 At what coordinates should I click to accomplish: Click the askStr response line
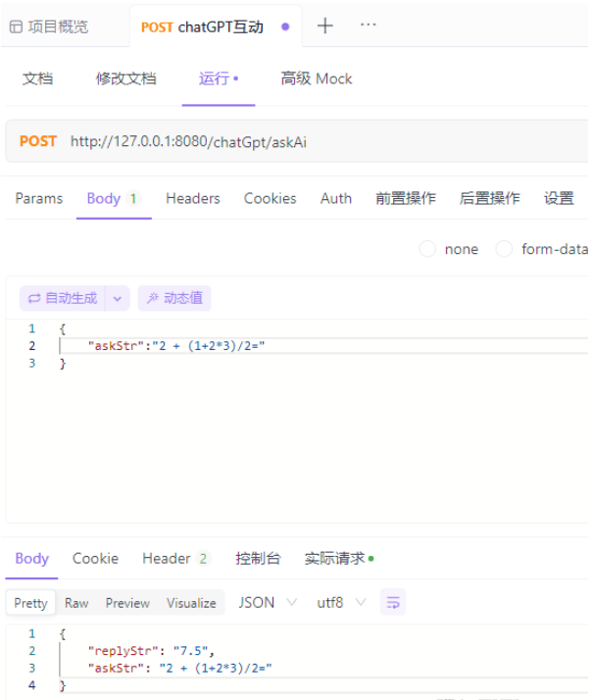(x=179, y=668)
